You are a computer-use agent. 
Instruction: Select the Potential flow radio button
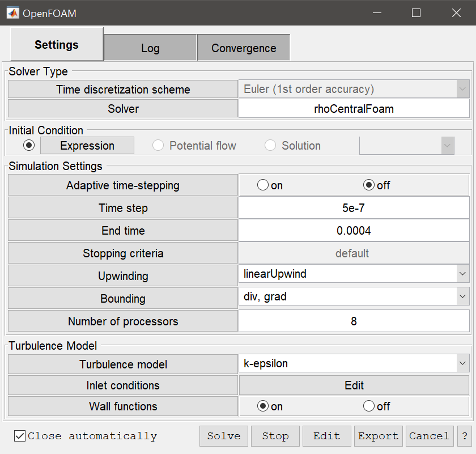[x=158, y=146]
